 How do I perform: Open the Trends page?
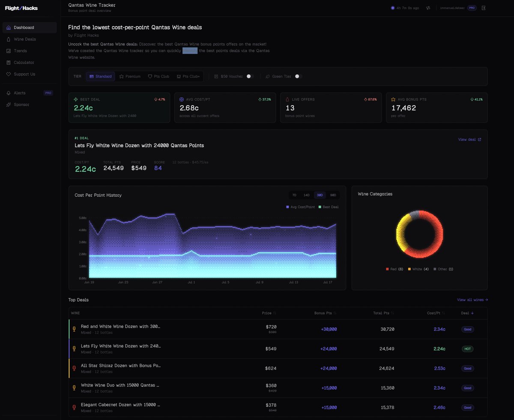click(x=30, y=51)
